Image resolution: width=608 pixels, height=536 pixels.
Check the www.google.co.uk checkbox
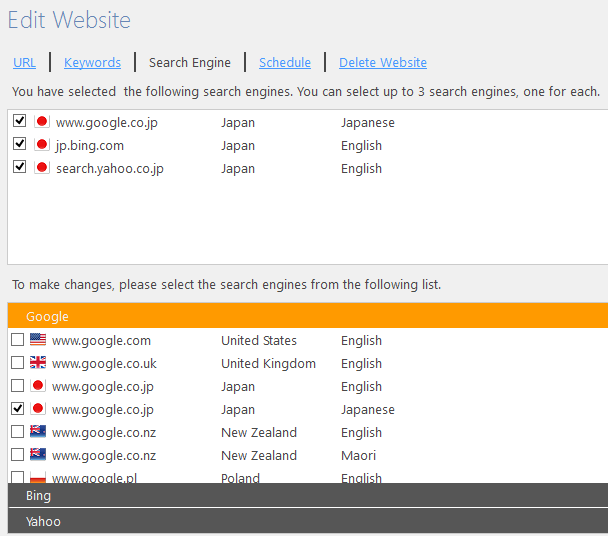point(17,363)
